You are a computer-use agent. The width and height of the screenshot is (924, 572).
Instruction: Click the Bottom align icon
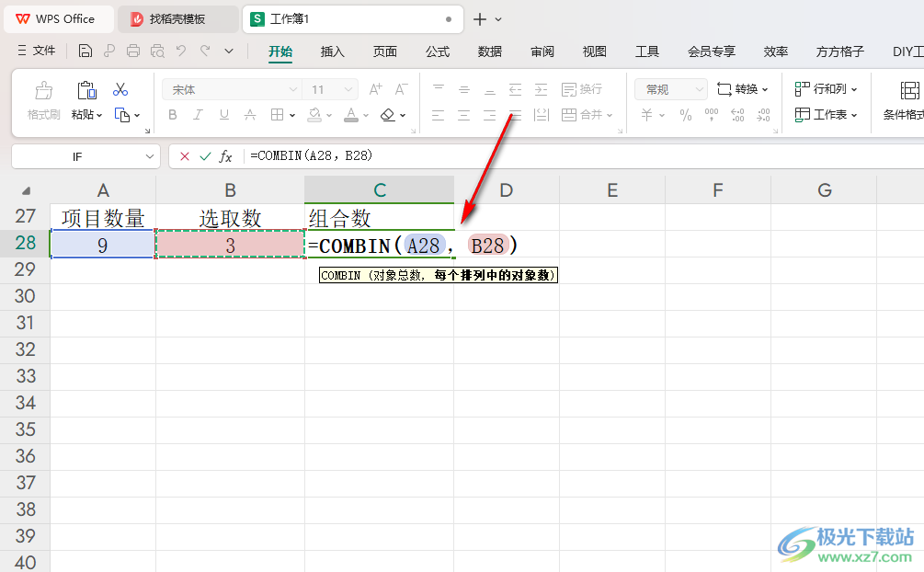(490, 89)
